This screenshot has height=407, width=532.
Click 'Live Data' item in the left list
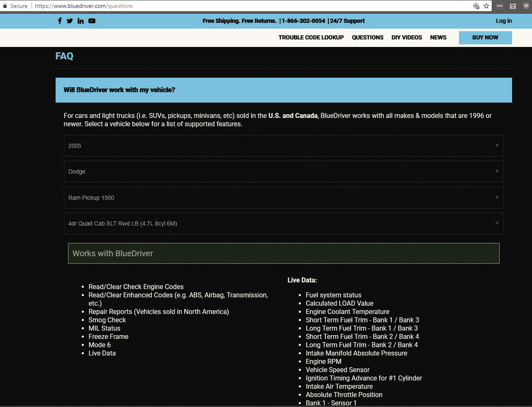tap(102, 353)
